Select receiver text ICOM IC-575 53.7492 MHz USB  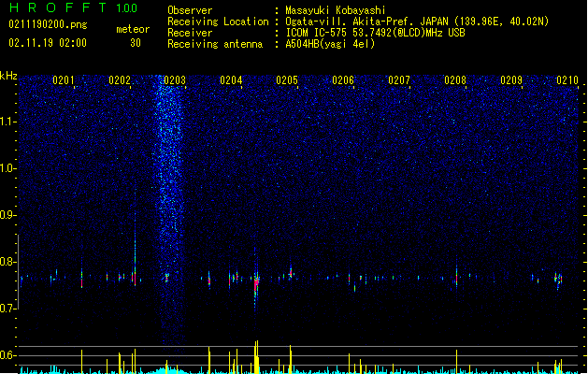click(x=376, y=33)
